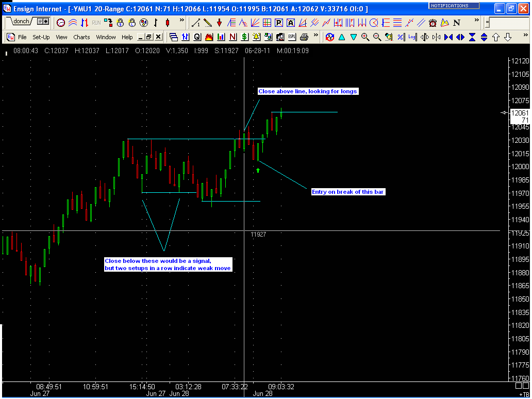Screen dimensions: 532x399
Task: Open the red N news icon
Action: click(x=233, y=37)
